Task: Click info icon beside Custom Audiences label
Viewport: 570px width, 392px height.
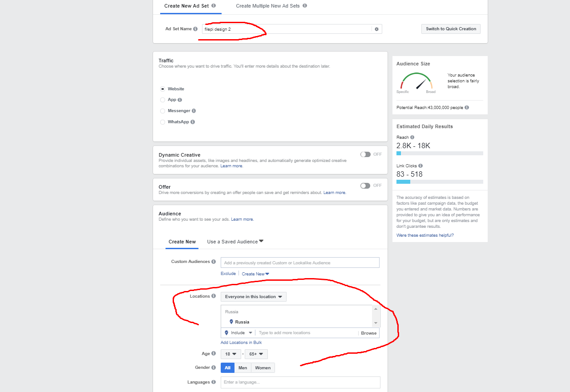Action: coord(214,262)
